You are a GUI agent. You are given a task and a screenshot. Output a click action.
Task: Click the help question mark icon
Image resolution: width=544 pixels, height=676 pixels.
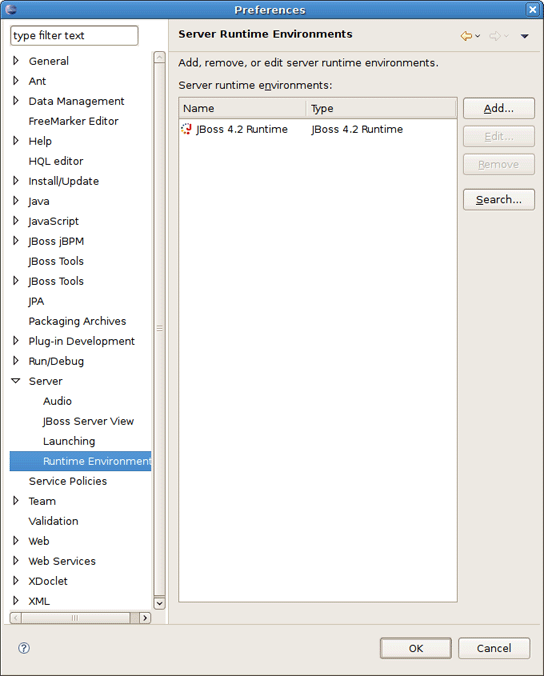24,648
